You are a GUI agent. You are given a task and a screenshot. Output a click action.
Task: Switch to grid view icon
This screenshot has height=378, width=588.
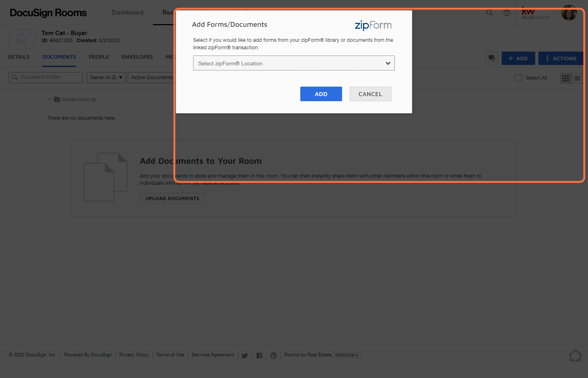566,78
